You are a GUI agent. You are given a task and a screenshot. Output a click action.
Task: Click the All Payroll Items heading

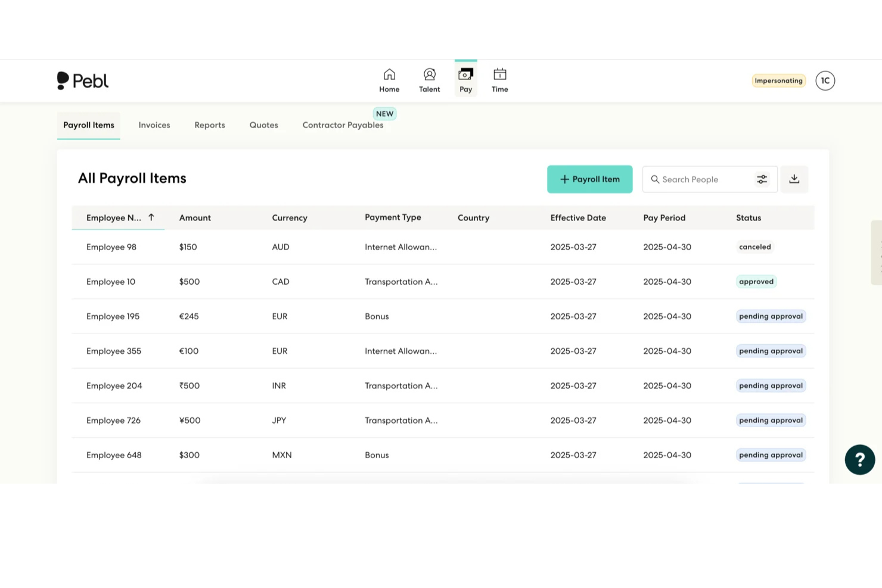tap(132, 178)
